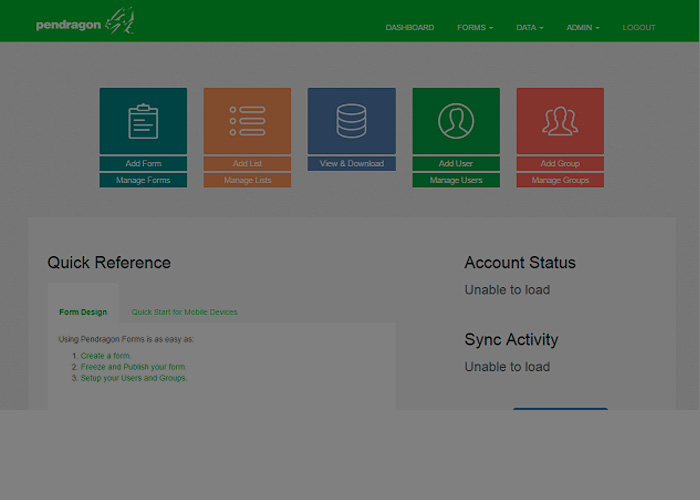This screenshot has width=700, height=500.
Task: Select the Form Design tab
Action: point(83,312)
